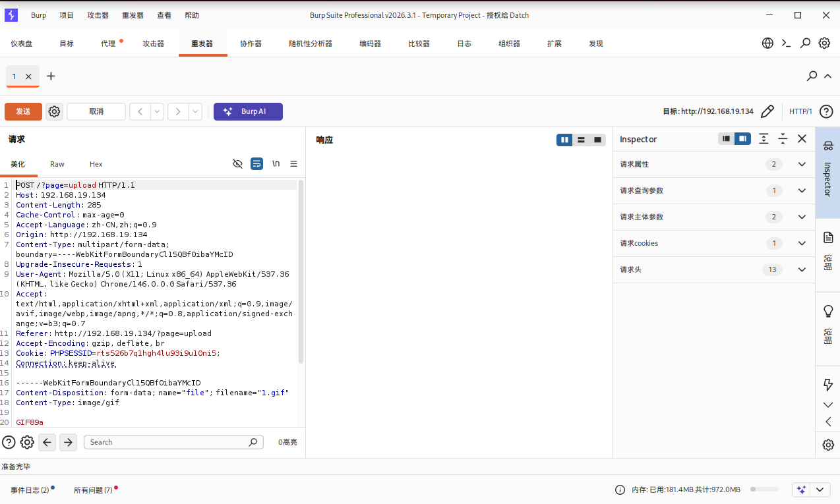Open the back history dropdown arrow
Image resolution: width=840 pixels, height=504 pixels.
point(157,111)
